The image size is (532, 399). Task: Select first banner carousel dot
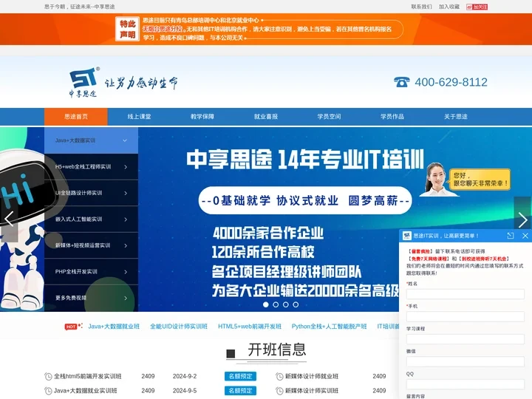pyautogui.click(x=266, y=304)
